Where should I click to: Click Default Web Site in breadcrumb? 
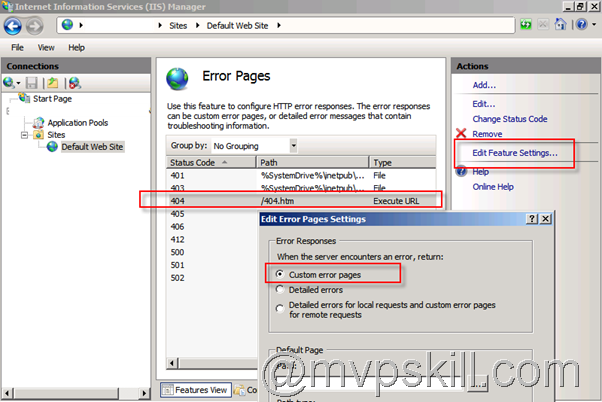237,25
